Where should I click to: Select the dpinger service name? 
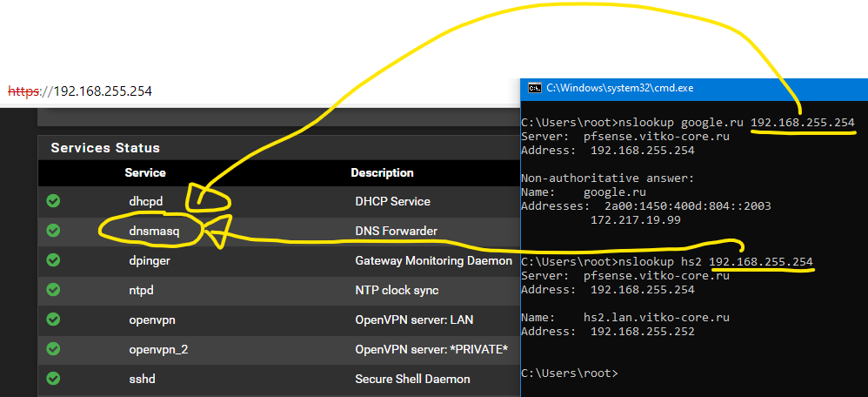[x=150, y=260]
